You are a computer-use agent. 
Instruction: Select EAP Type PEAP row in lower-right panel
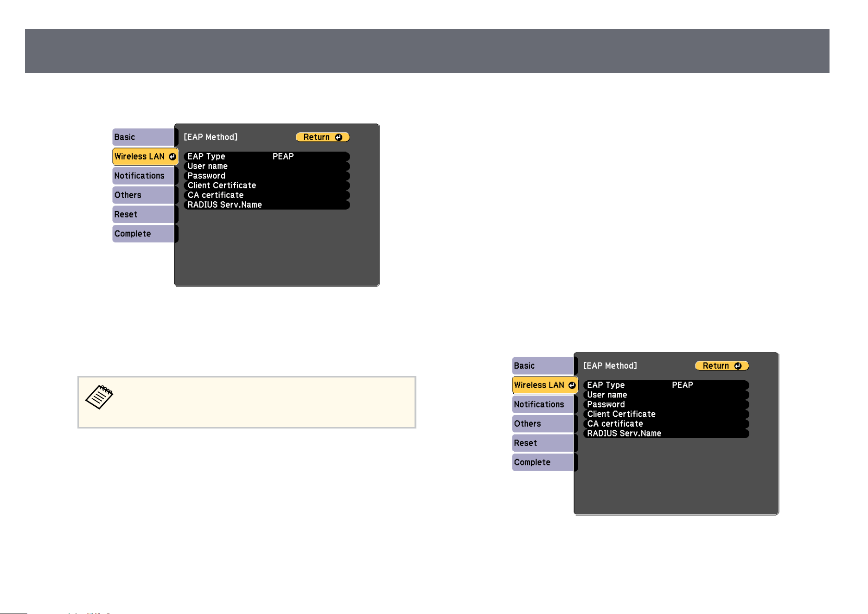(x=666, y=385)
